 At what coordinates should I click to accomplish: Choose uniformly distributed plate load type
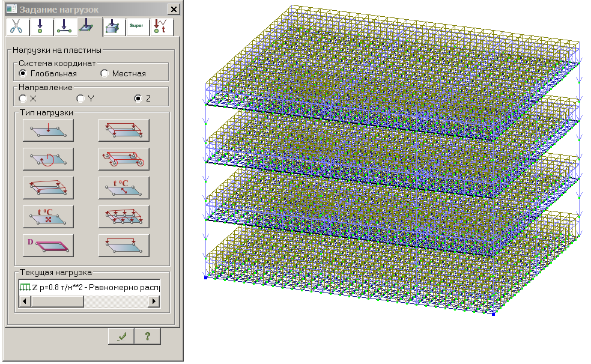point(124,130)
